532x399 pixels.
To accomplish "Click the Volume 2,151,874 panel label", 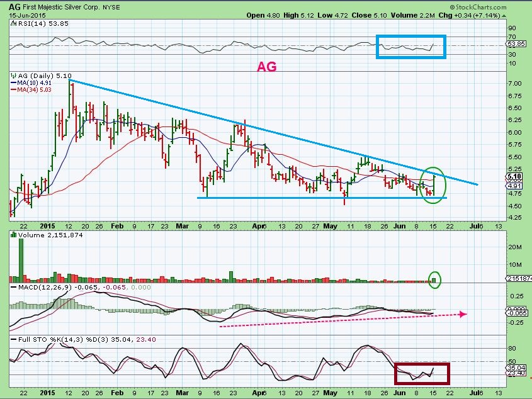I will [x=50, y=235].
